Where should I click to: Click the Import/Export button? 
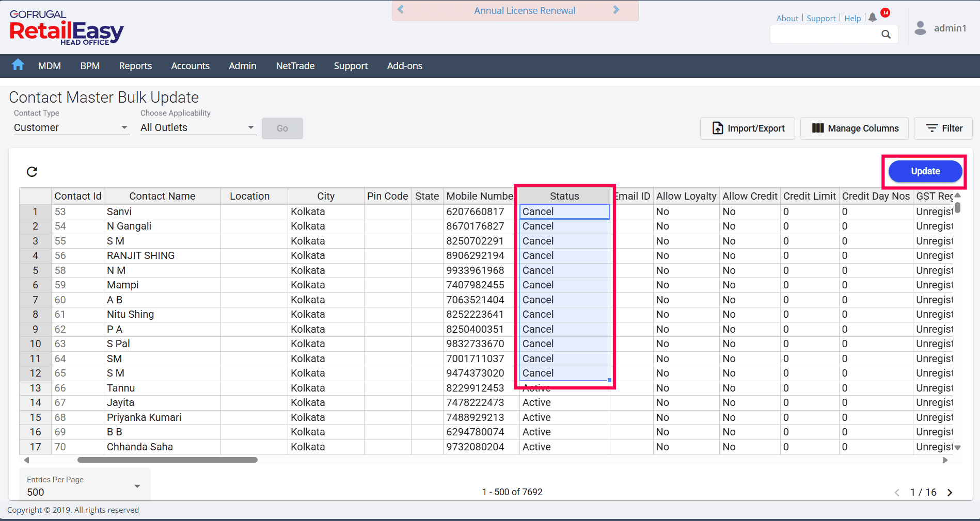click(748, 128)
